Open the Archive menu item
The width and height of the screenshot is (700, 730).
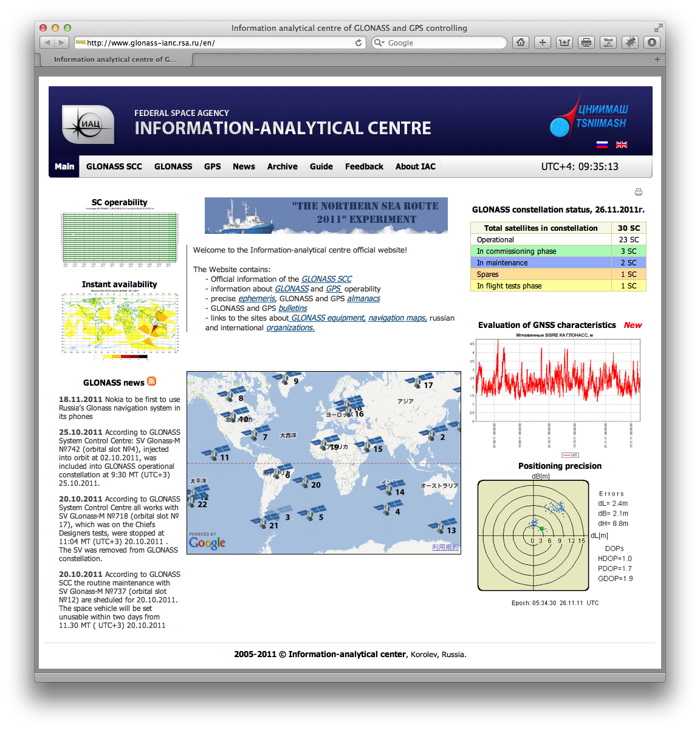pos(283,166)
